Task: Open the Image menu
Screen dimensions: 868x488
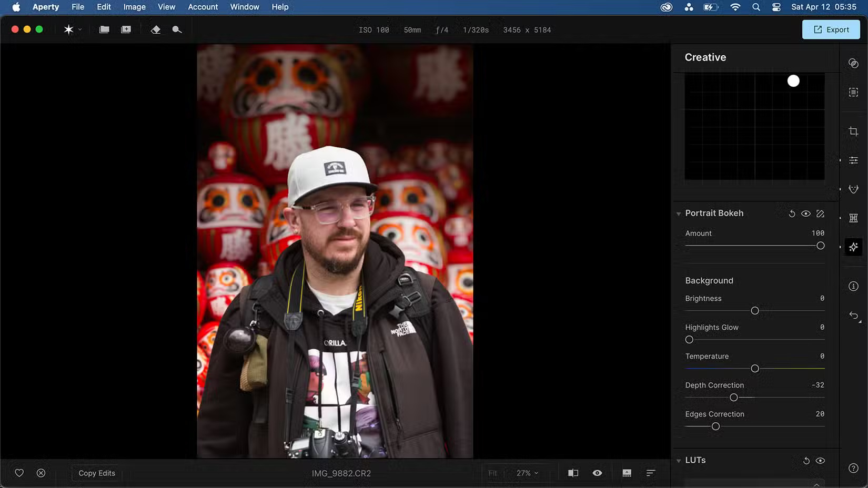Action: click(x=134, y=7)
